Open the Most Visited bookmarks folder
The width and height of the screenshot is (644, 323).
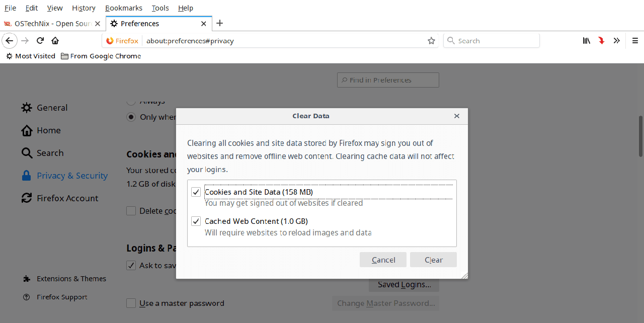coord(30,56)
